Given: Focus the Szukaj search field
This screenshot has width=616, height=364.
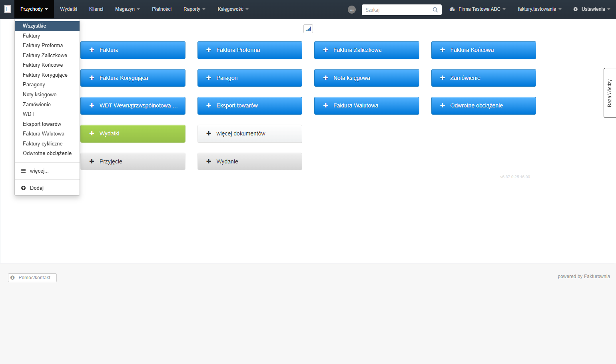Looking at the screenshot, I should pyautogui.click(x=402, y=10).
